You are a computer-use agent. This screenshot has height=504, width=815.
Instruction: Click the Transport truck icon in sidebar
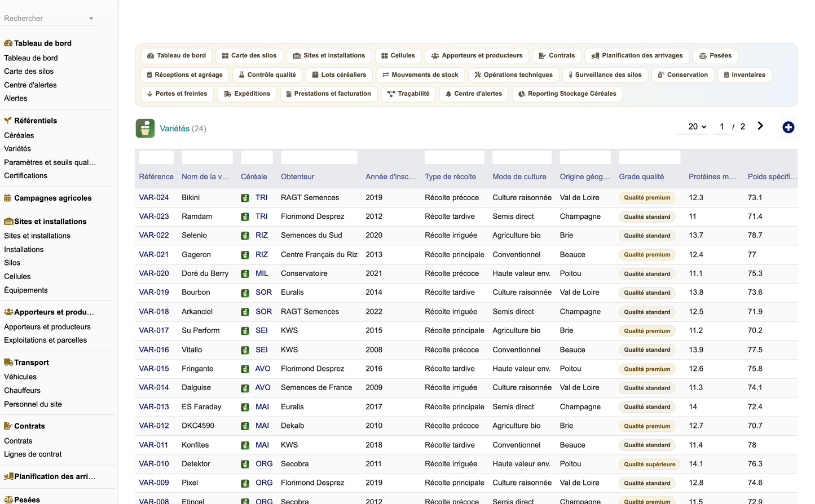(8, 362)
